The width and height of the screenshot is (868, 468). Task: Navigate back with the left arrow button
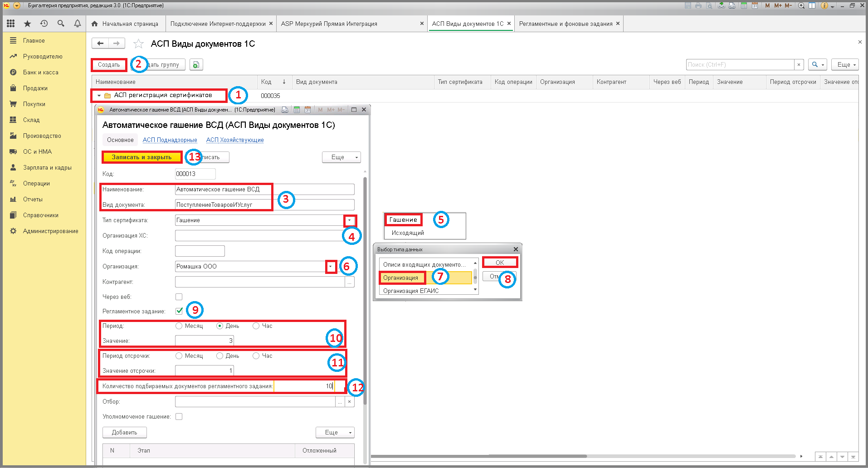coord(100,43)
